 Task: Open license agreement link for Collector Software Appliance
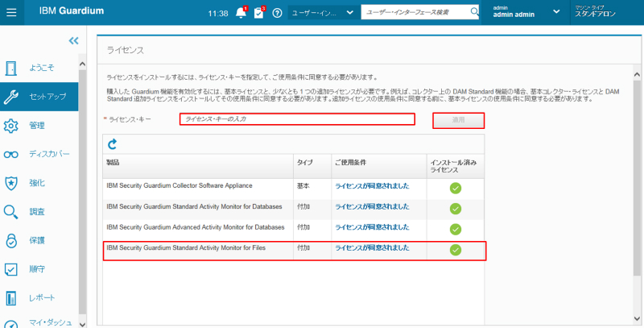(x=372, y=185)
